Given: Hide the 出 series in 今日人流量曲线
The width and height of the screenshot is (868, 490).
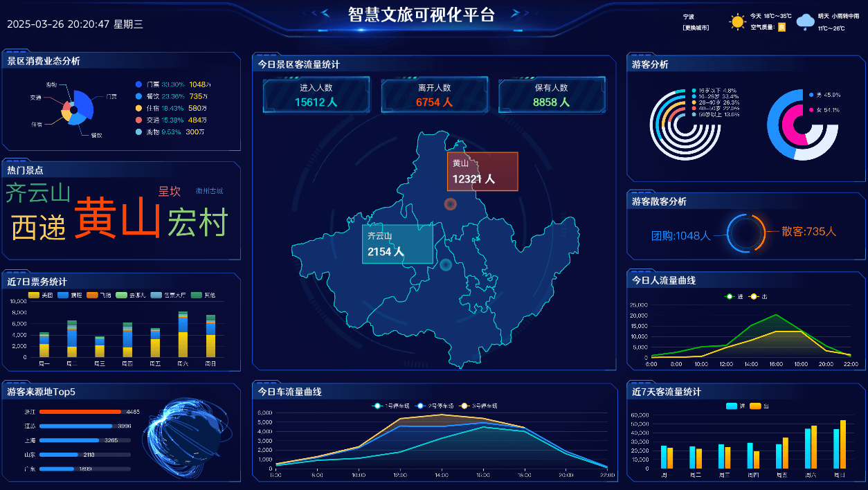Looking at the screenshot, I should click(x=757, y=297).
